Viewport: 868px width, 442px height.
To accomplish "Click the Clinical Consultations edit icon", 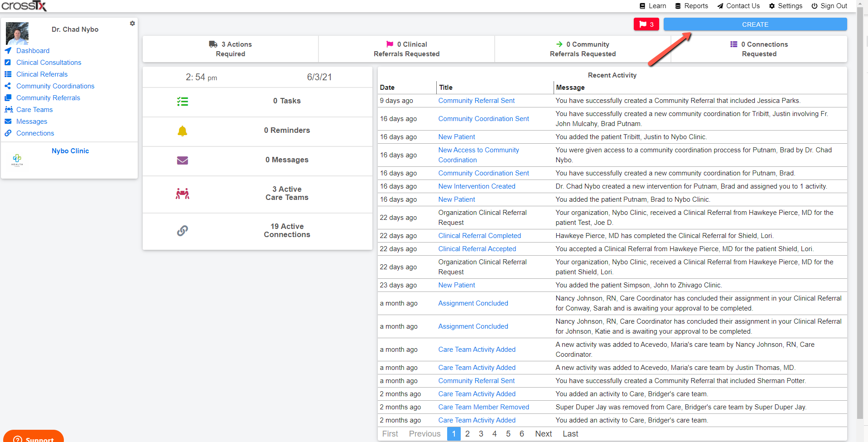I will tap(8, 63).
